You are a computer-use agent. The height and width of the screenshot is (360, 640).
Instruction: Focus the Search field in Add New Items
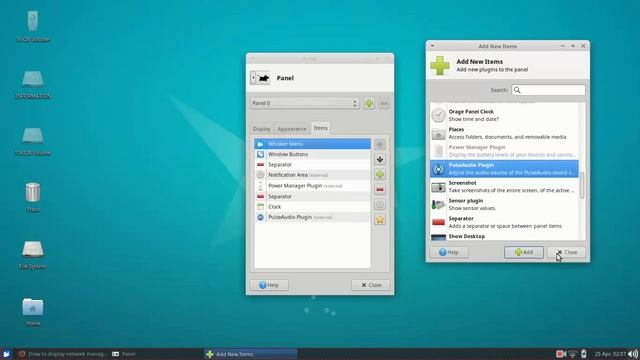[x=548, y=90]
